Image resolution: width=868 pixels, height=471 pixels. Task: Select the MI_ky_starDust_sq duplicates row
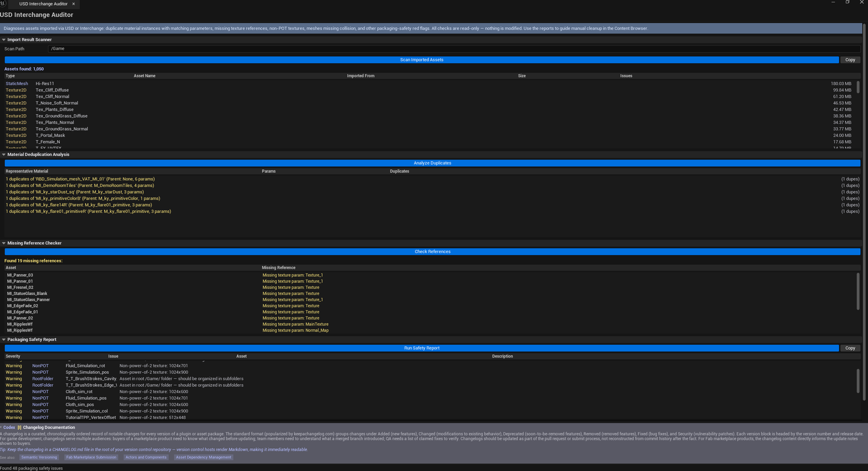(x=432, y=192)
